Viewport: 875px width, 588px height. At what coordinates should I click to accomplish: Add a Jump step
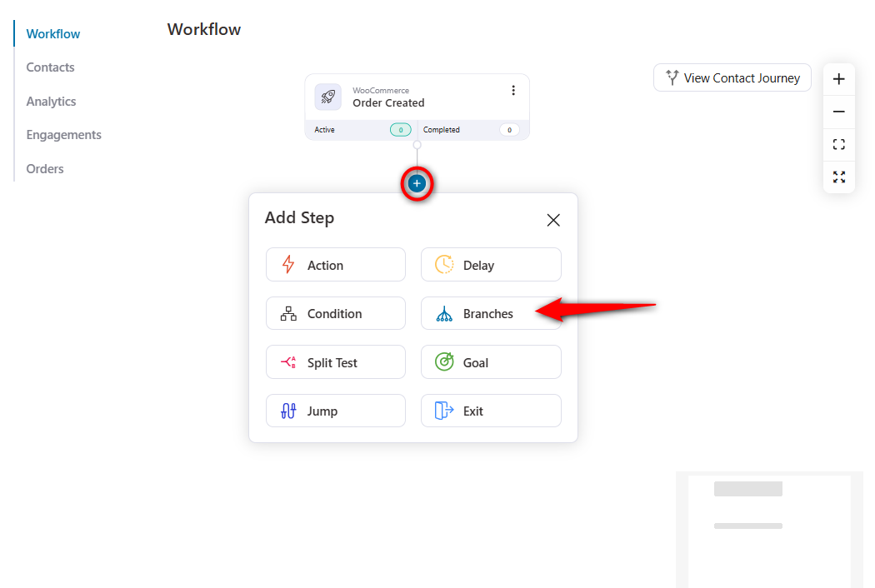pos(336,411)
